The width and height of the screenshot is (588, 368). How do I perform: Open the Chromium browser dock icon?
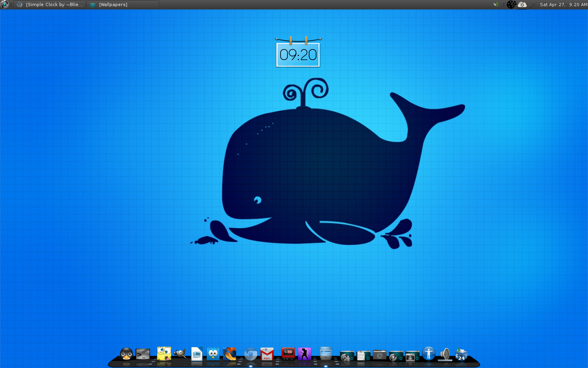(251, 354)
